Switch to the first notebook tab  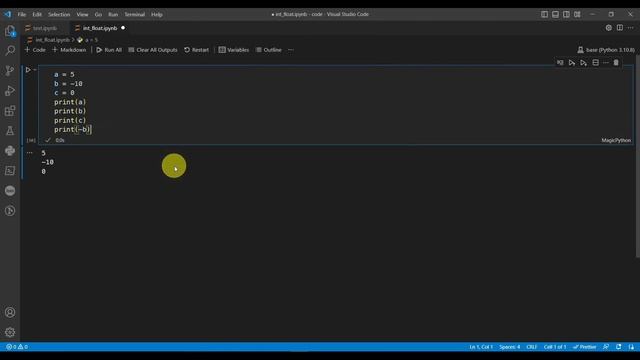tap(45, 28)
